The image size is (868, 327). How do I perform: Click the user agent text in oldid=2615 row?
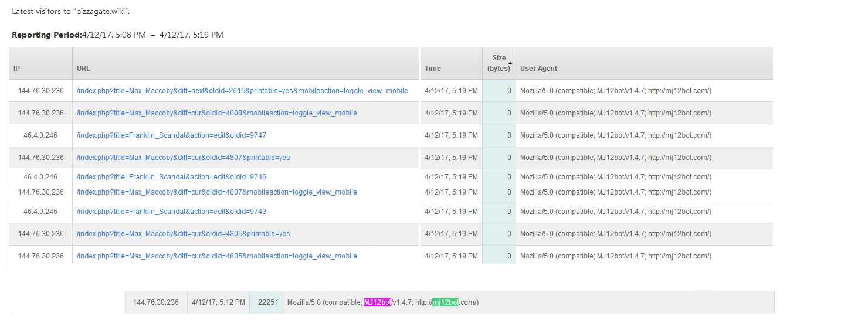click(616, 91)
